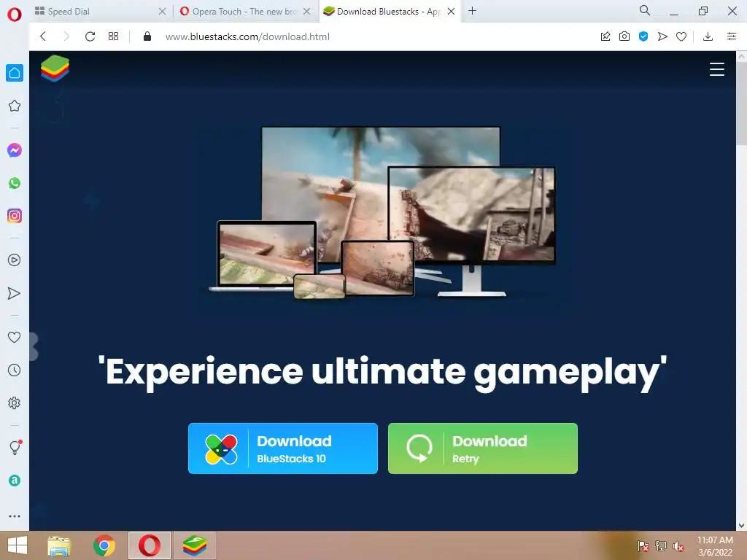The width and height of the screenshot is (747, 560).
Task: Open Instagram in the sidebar
Action: [15, 216]
